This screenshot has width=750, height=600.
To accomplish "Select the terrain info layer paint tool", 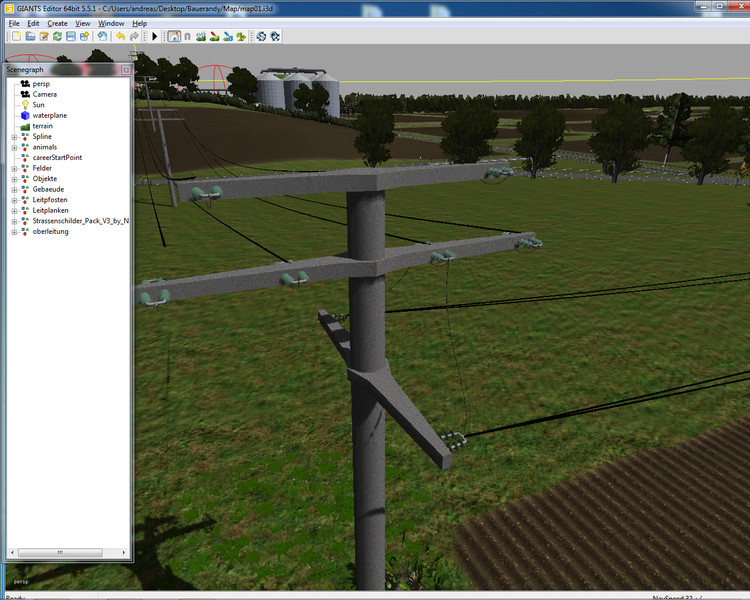I will [228, 36].
